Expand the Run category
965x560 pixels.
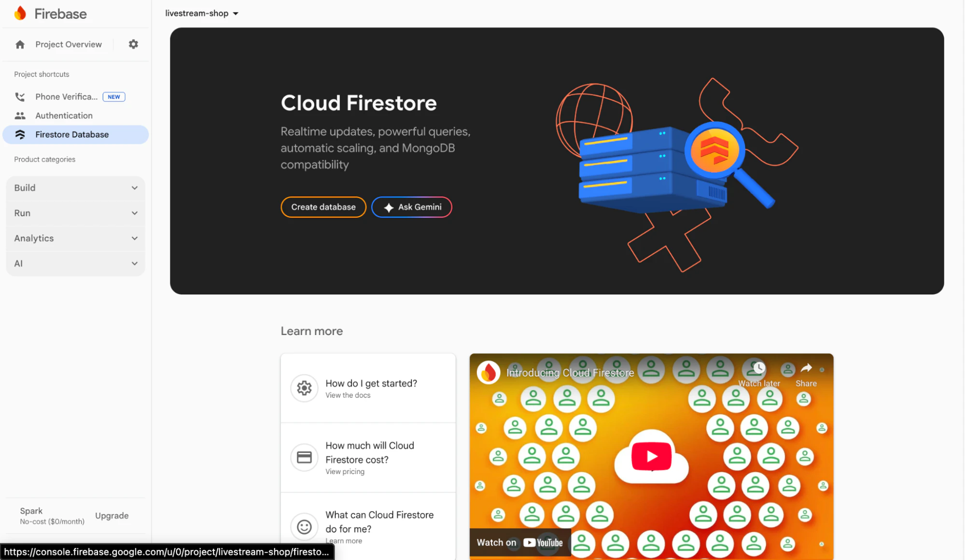click(75, 213)
